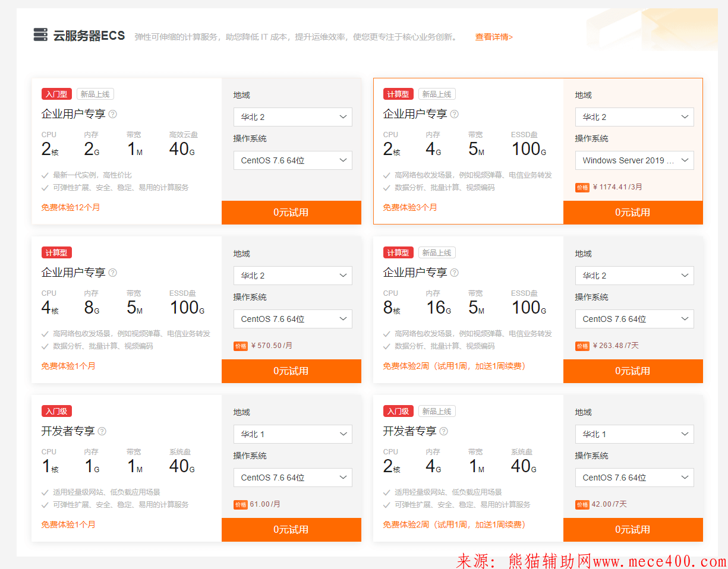Click 免费体验3个月 text on the 2核4G compute plan
This screenshot has width=728, height=569.
(x=410, y=207)
